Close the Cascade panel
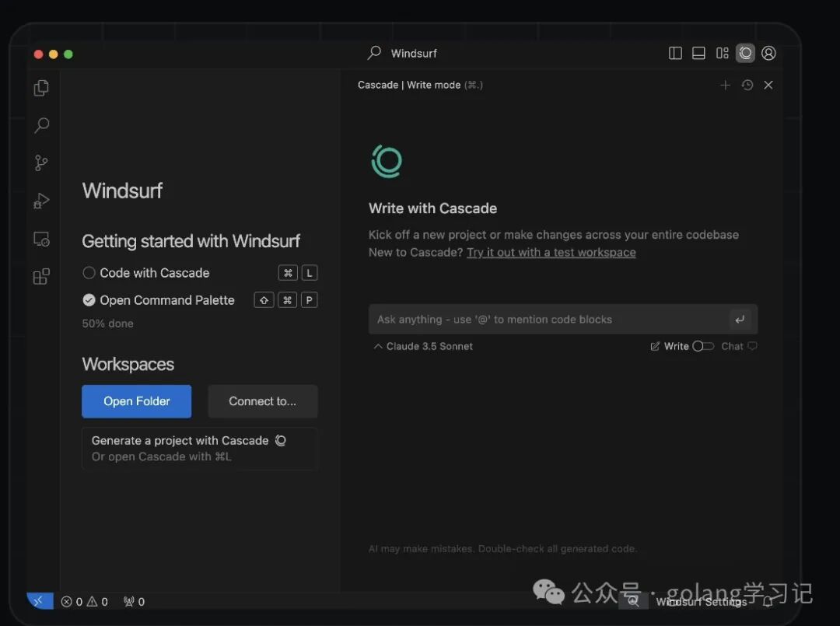This screenshot has width=840, height=626. 768,85
